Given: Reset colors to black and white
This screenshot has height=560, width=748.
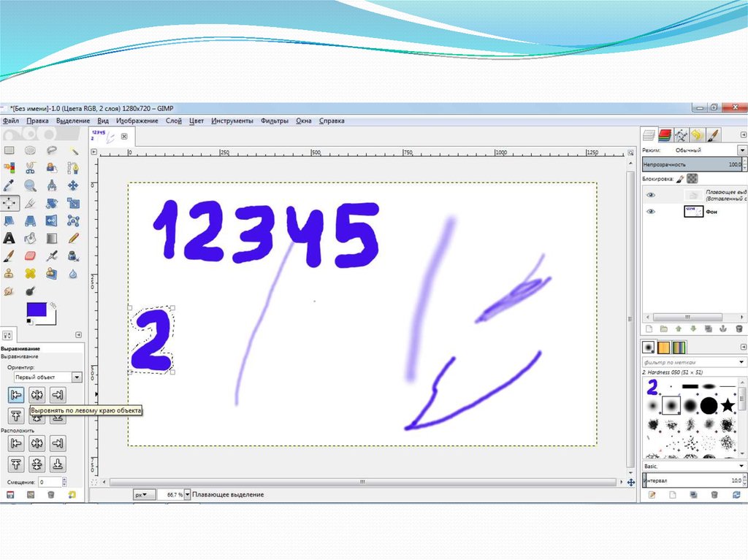Looking at the screenshot, I should 29,321.
